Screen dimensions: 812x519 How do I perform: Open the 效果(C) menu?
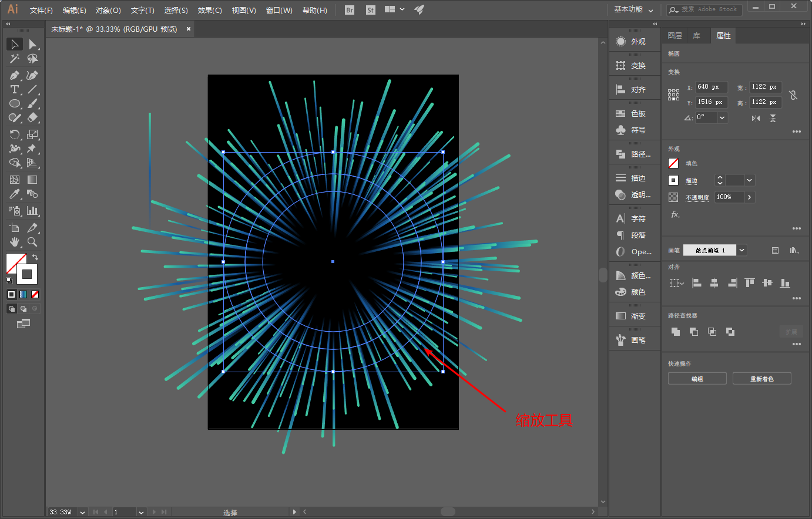click(x=209, y=10)
